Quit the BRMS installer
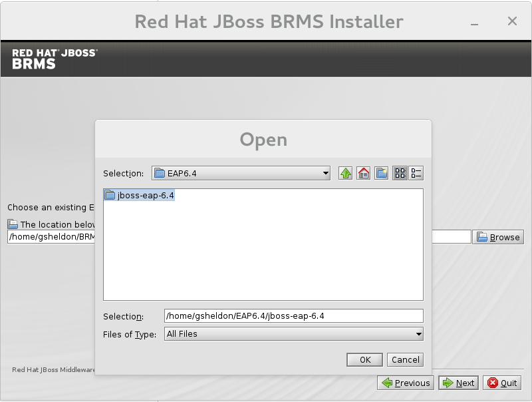532x402 pixels. [502, 383]
